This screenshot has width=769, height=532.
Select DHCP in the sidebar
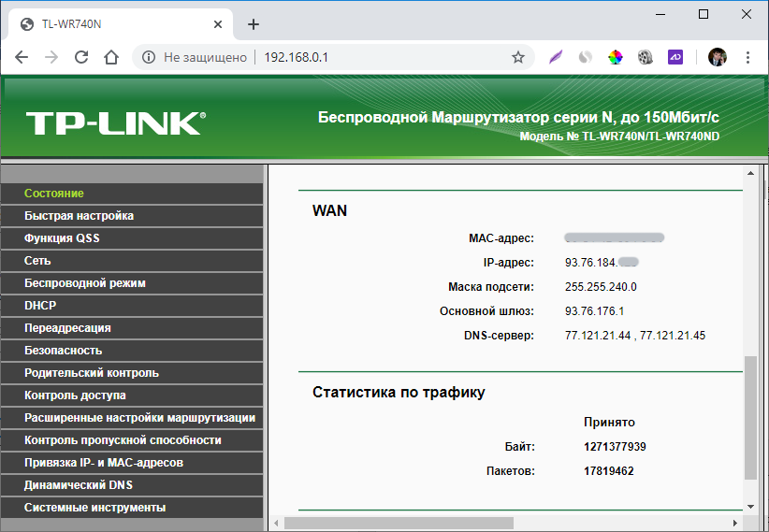[39, 306]
